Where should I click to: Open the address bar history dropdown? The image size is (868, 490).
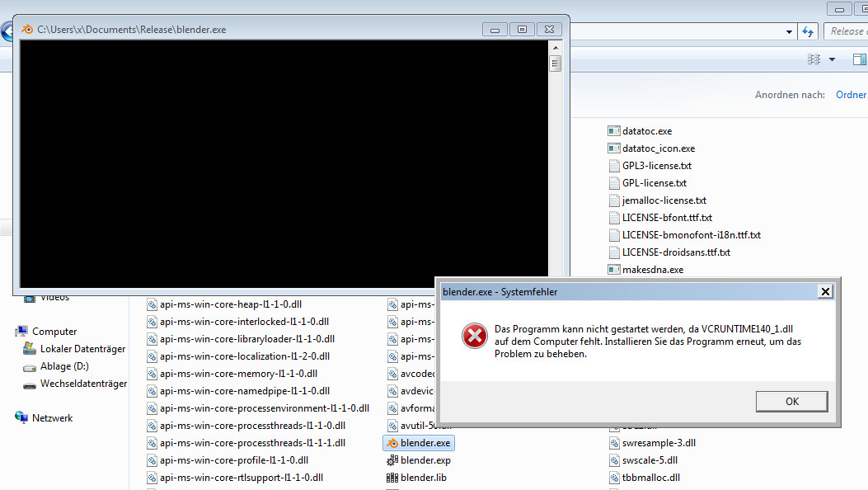point(789,31)
